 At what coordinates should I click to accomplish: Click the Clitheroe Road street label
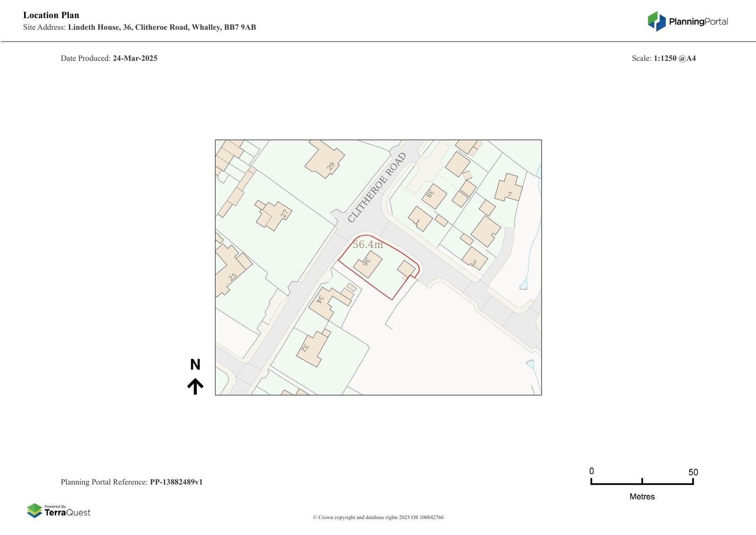[377, 187]
